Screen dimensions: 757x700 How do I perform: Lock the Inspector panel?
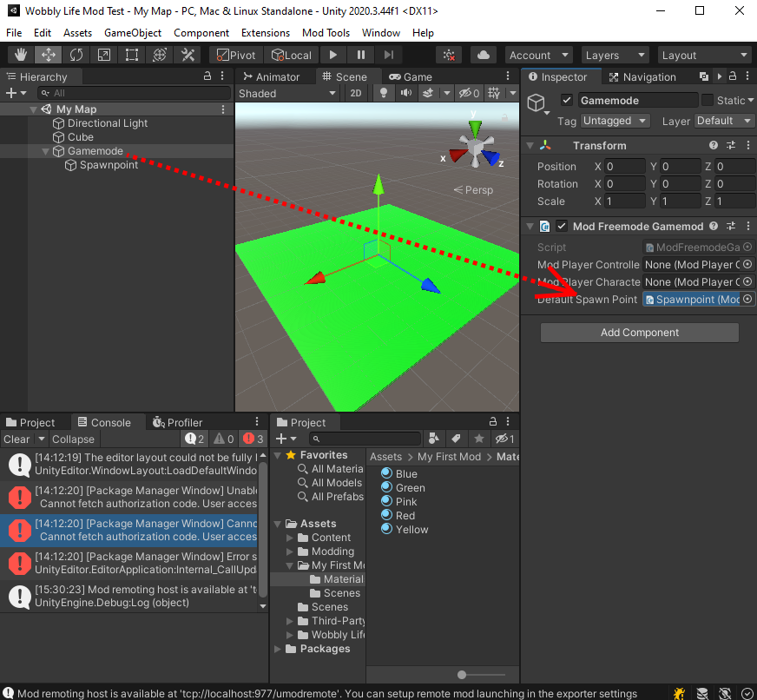[x=733, y=76]
